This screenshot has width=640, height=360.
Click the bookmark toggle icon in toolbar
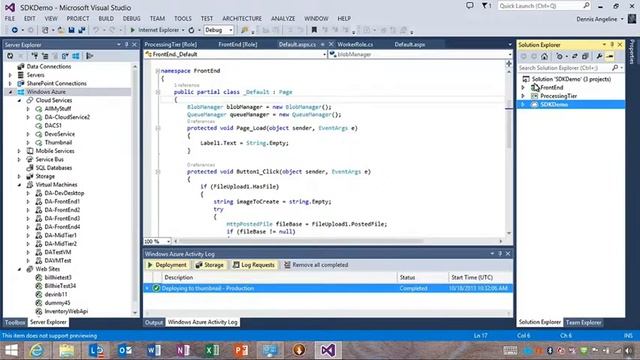(x=314, y=30)
